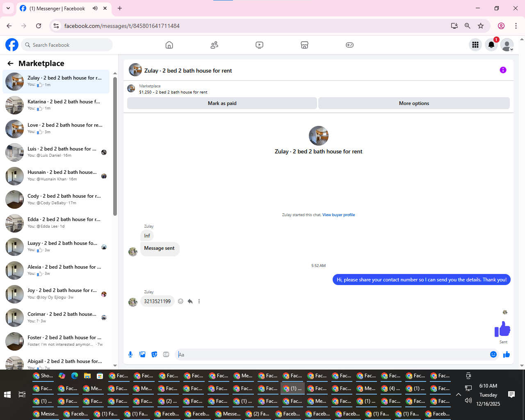Click the Zulay chat header title
Image resolution: width=525 pixels, height=420 pixels.
pyautogui.click(x=188, y=71)
